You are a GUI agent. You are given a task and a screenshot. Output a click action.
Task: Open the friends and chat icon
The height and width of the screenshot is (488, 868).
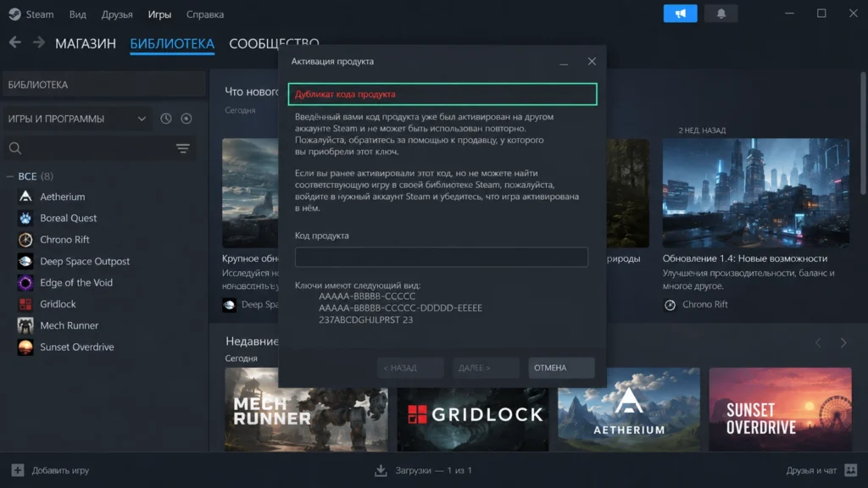pyautogui.click(x=851, y=470)
